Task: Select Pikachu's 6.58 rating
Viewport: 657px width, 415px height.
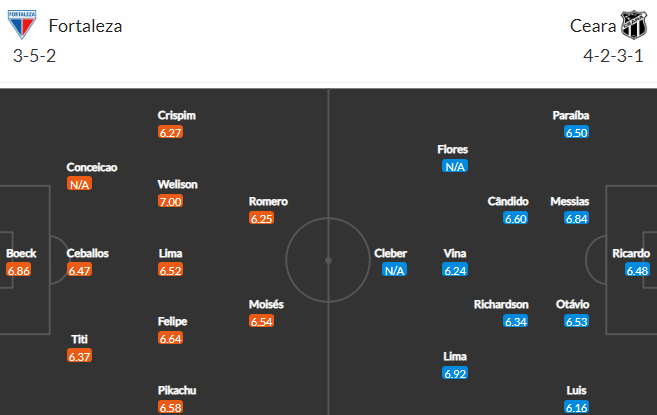Action: (171, 407)
